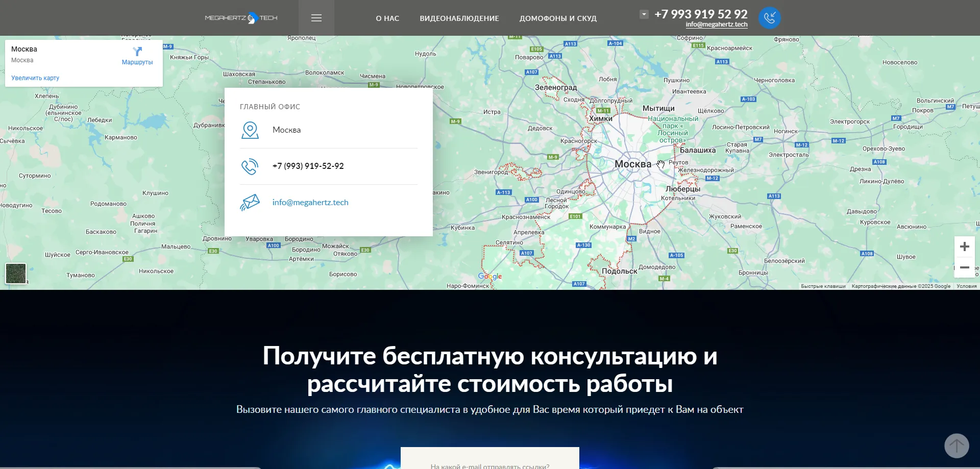Click the Мытищи label on map
The width and height of the screenshot is (980, 469).
658,109
